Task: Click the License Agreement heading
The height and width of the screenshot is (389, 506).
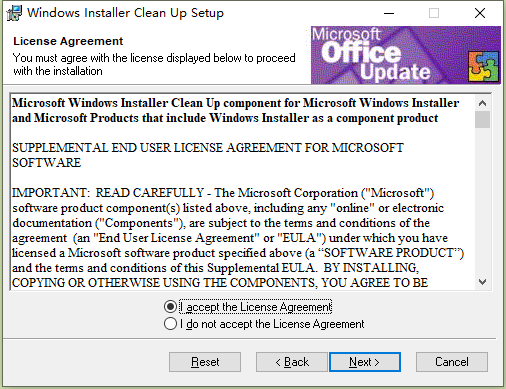Action: pos(68,41)
